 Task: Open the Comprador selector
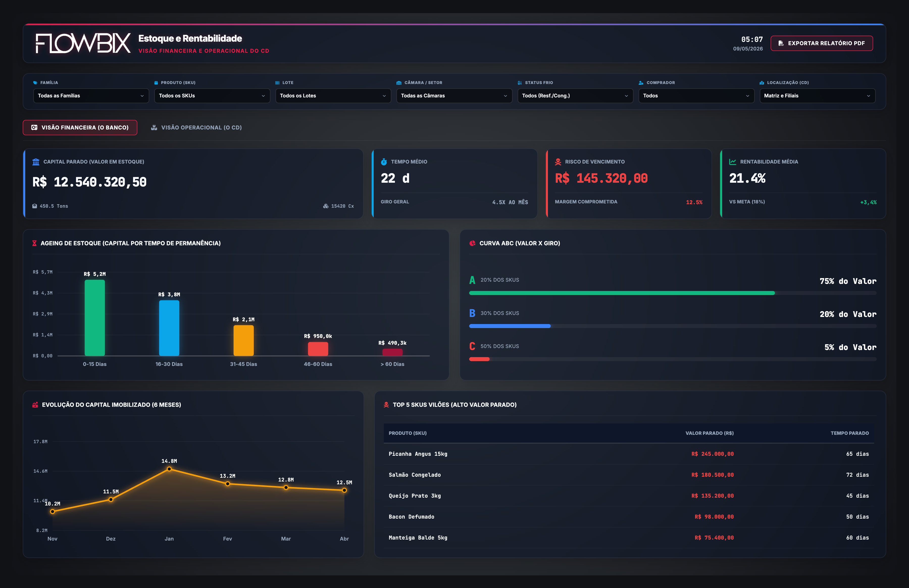[696, 96]
